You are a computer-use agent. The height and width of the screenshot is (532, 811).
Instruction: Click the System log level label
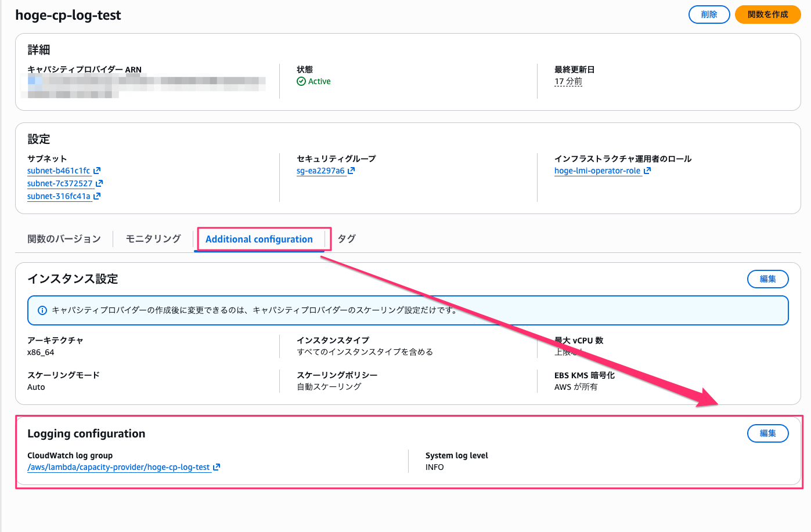457,455
